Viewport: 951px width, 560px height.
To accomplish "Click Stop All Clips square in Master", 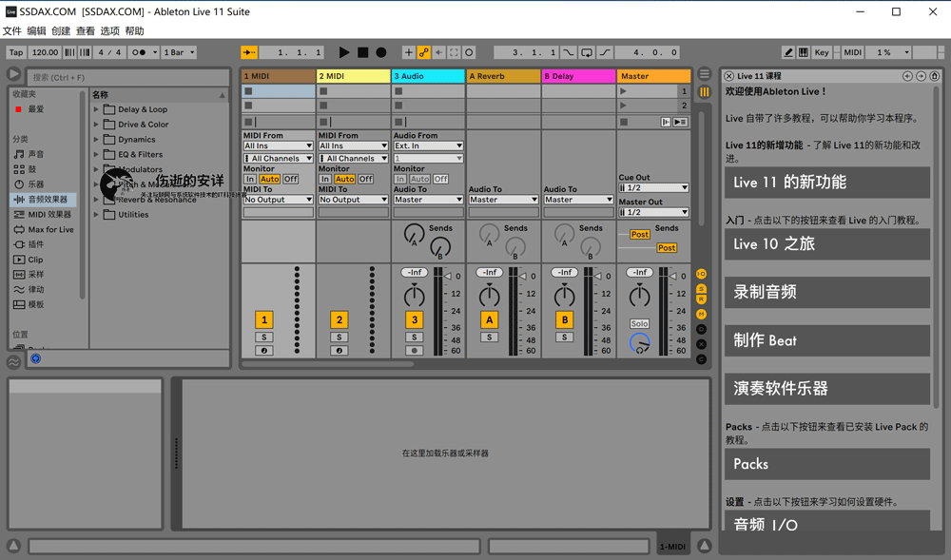I will click(x=624, y=122).
